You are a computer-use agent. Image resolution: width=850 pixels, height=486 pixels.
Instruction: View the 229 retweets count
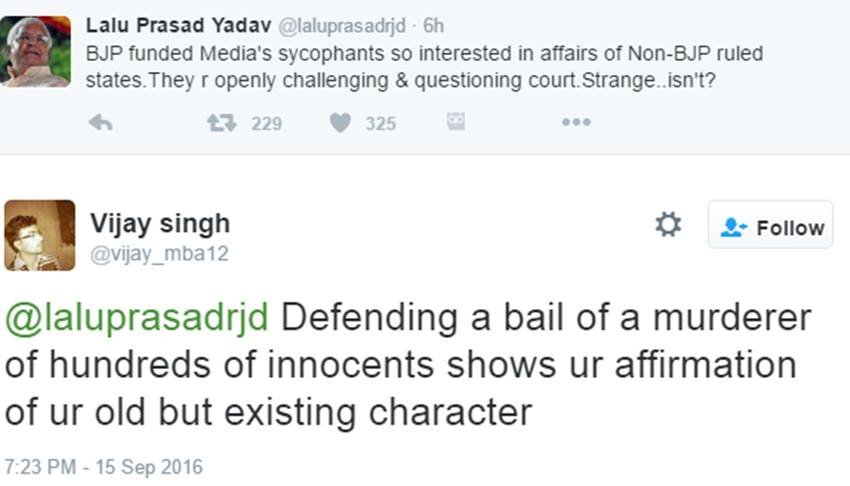266,124
